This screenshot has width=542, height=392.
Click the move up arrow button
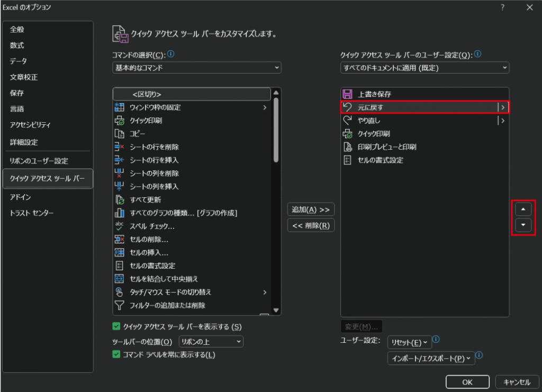click(523, 209)
